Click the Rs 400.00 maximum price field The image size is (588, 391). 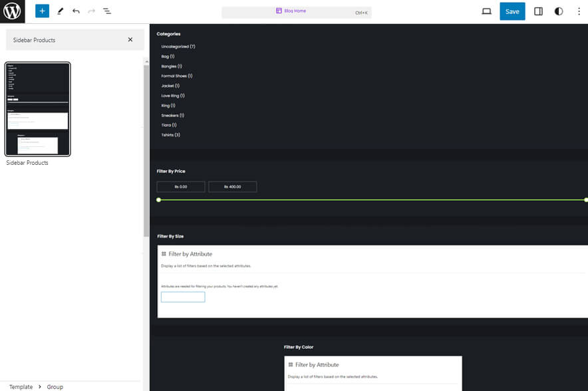pyautogui.click(x=233, y=186)
